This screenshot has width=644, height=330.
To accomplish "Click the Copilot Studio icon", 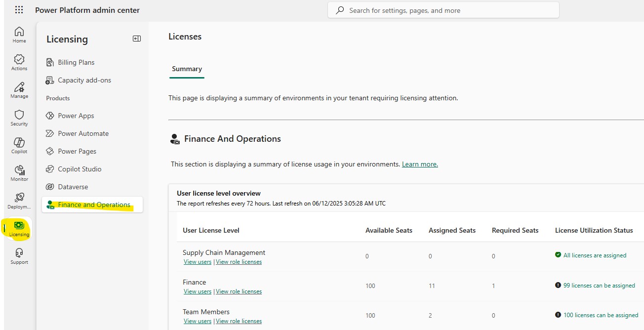I will click(49, 169).
